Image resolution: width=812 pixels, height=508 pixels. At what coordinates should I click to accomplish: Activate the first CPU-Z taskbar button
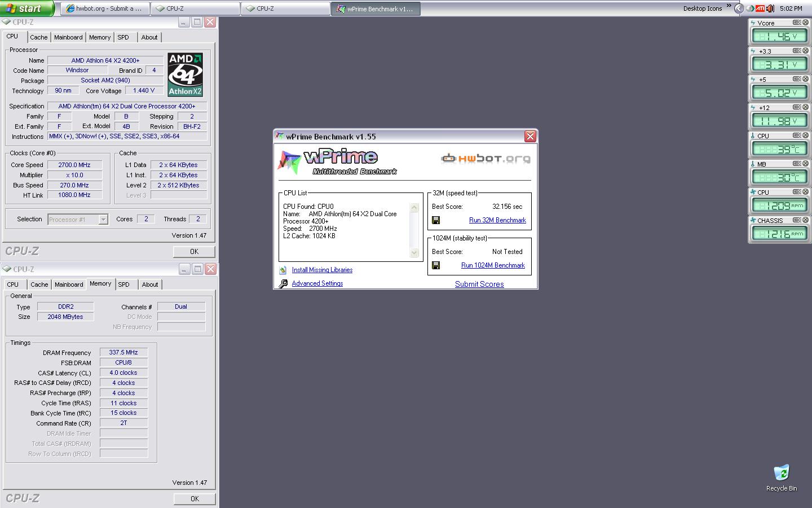(196, 8)
